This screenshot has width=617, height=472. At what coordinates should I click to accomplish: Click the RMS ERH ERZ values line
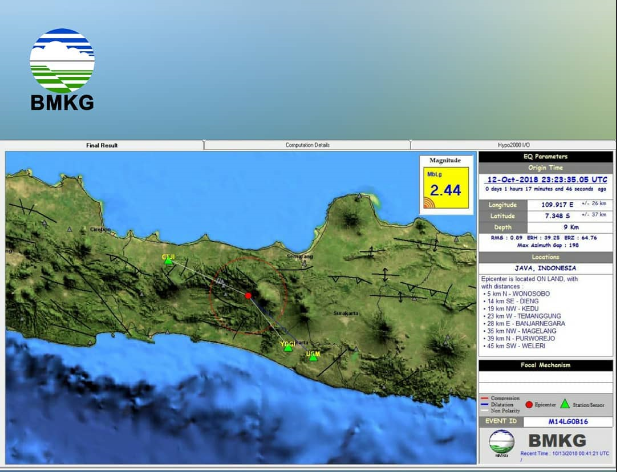pos(544,238)
